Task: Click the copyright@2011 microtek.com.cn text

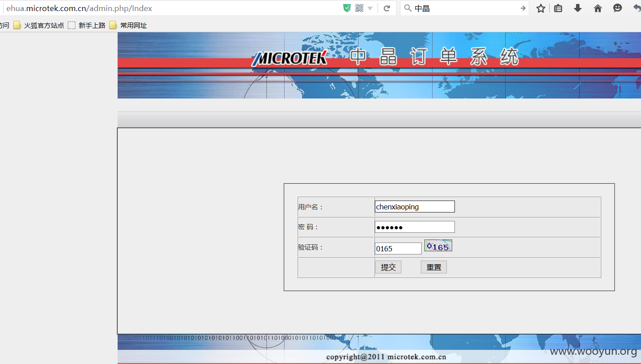Action: click(386, 357)
